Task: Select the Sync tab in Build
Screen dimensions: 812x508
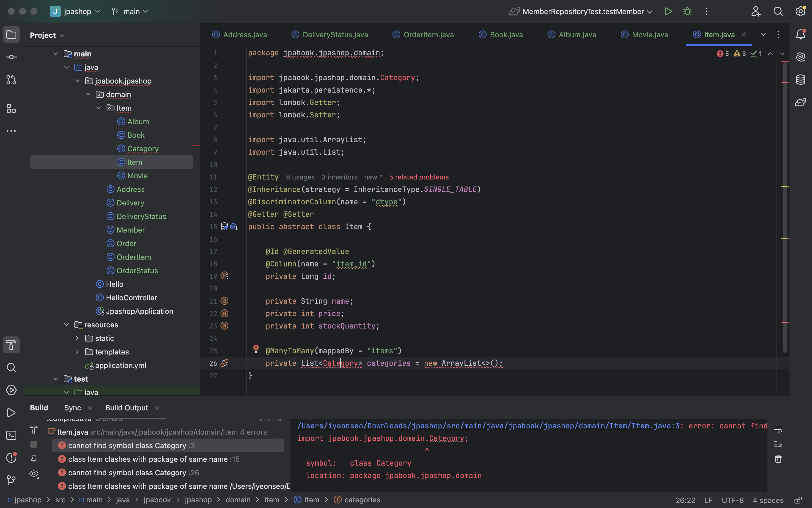Action: pos(72,408)
